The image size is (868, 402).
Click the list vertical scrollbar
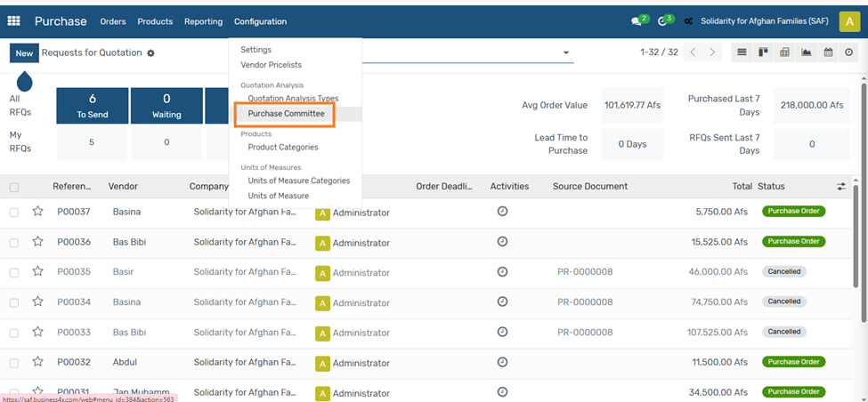point(856,237)
